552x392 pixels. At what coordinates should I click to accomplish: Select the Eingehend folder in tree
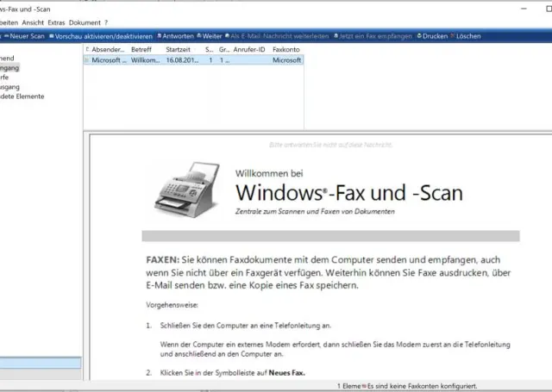7,59
